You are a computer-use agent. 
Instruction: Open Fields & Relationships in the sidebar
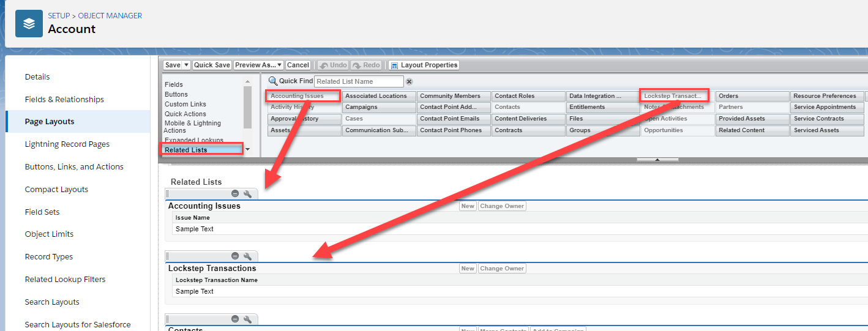64,99
